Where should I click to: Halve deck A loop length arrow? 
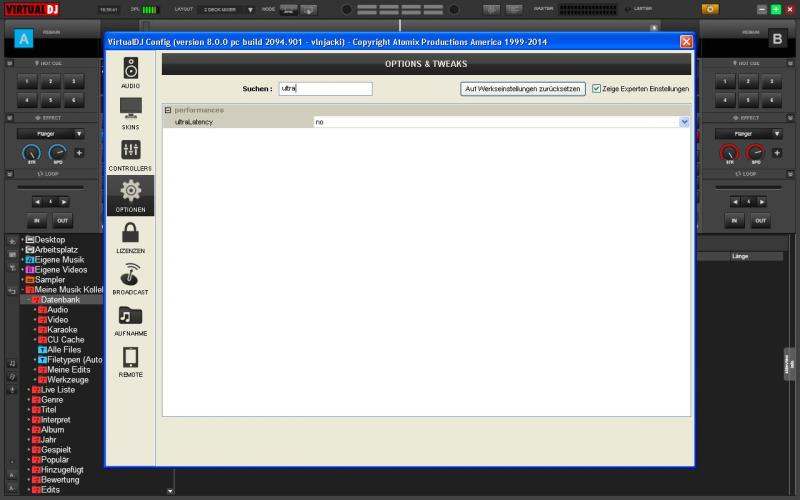(37, 202)
